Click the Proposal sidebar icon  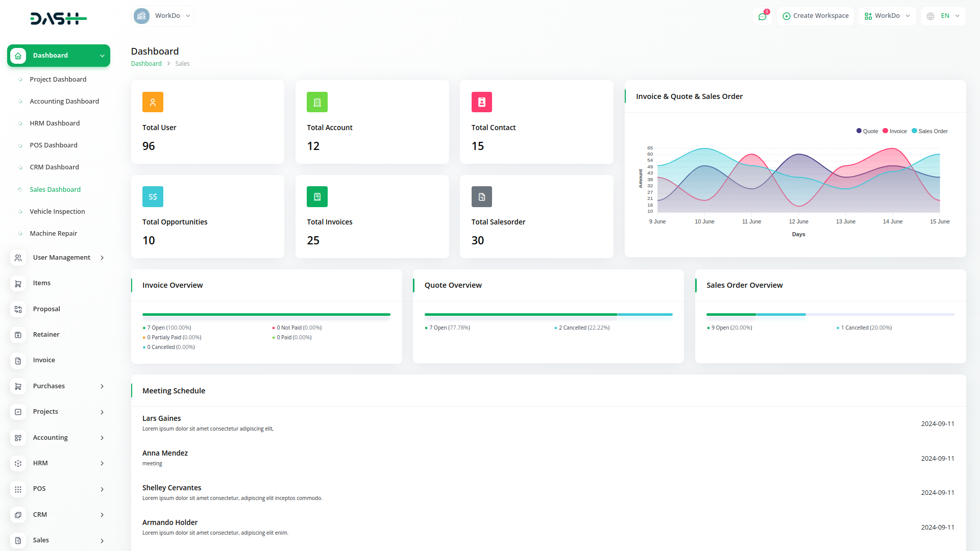[x=18, y=309]
